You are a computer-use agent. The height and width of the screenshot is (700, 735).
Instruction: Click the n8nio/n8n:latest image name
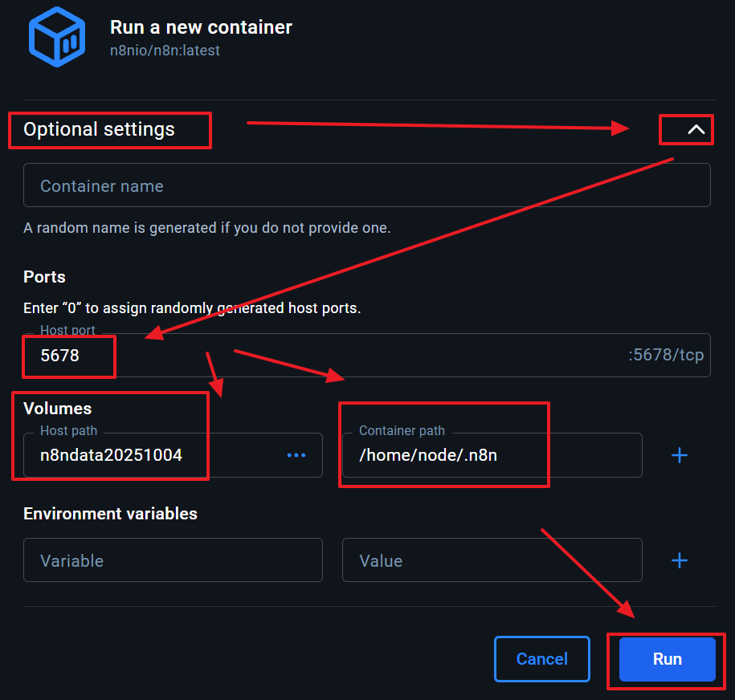pos(165,51)
